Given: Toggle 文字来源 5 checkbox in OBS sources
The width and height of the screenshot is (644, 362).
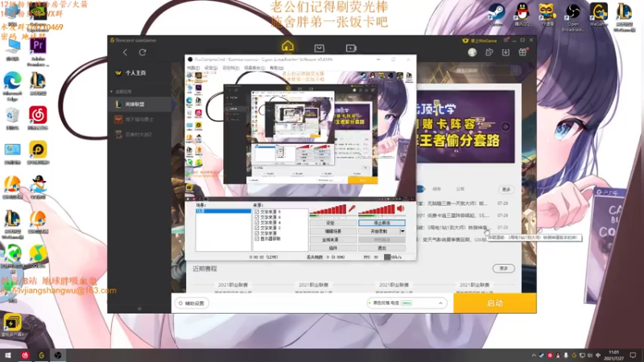Looking at the screenshot, I should pyautogui.click(x=257, y=212).
